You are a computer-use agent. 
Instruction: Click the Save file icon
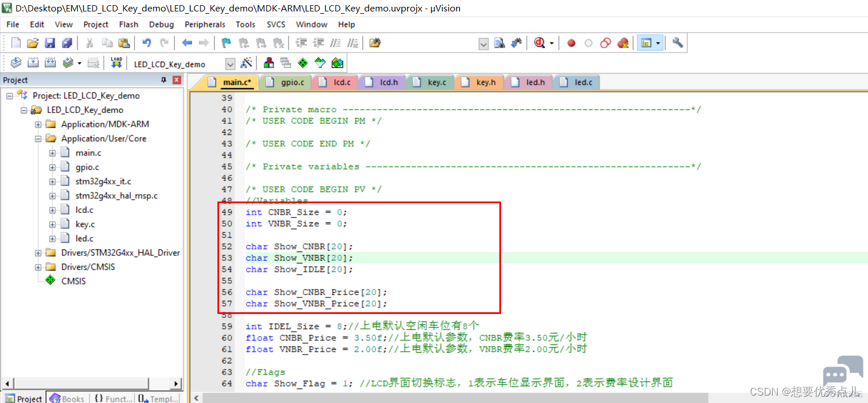[50, 43]
